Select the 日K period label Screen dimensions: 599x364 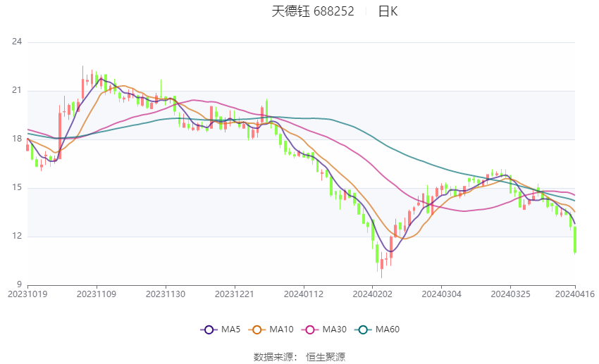(x=388, y=11)
